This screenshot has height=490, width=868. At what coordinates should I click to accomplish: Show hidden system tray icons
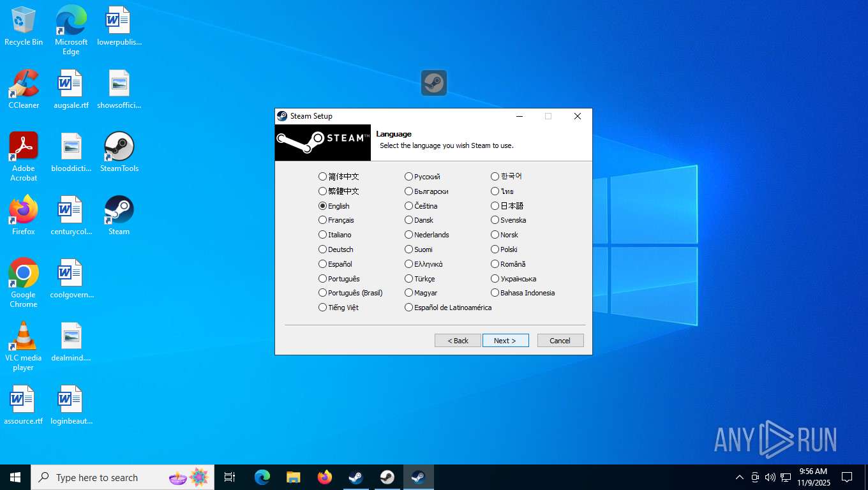pyautogui.click(x=740, y=477)
